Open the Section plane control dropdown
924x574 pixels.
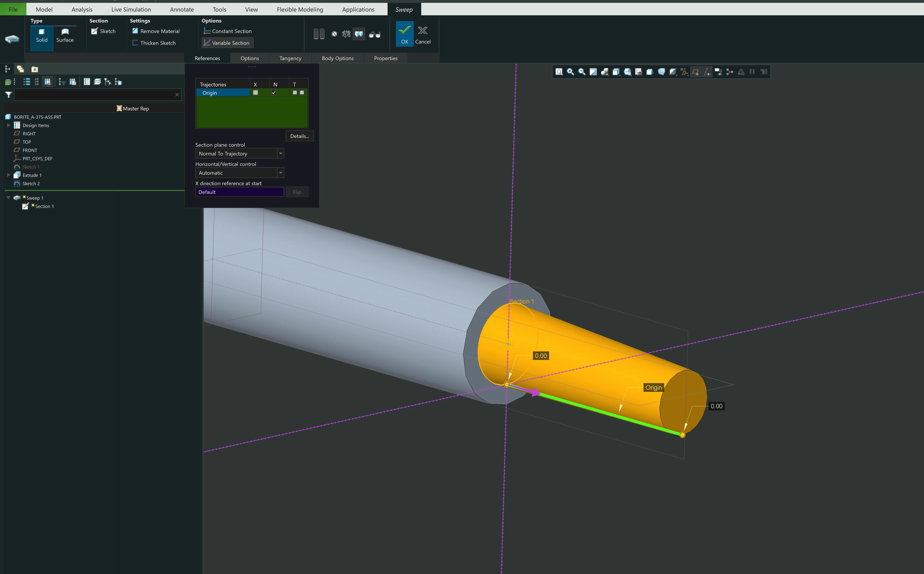(280, 154)
